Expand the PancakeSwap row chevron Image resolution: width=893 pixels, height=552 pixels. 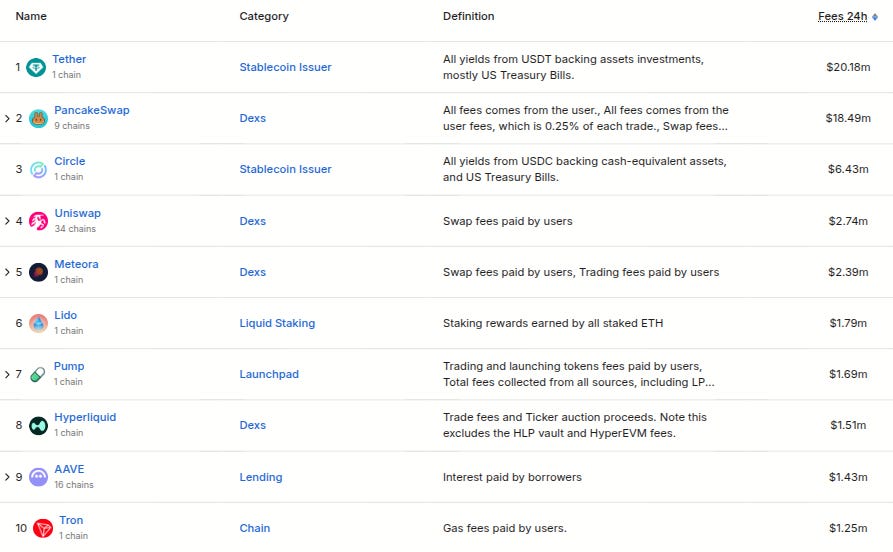tap(7, 118)
